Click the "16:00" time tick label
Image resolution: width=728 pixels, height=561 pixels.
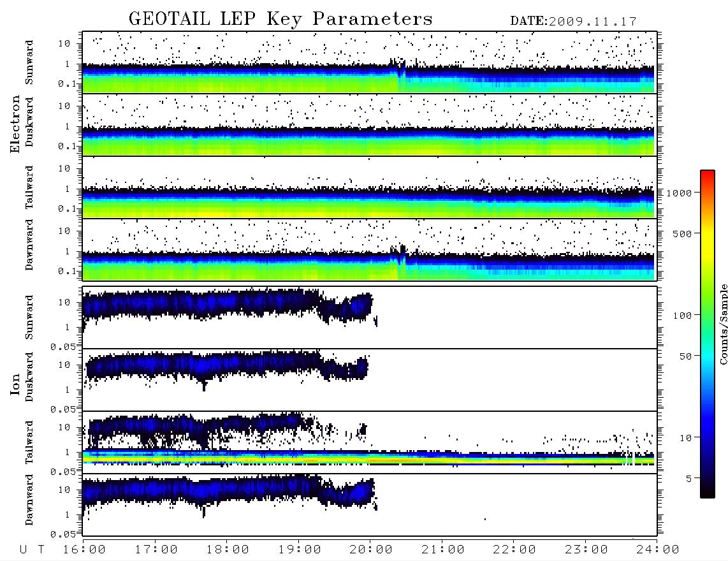tap(85, 550)
